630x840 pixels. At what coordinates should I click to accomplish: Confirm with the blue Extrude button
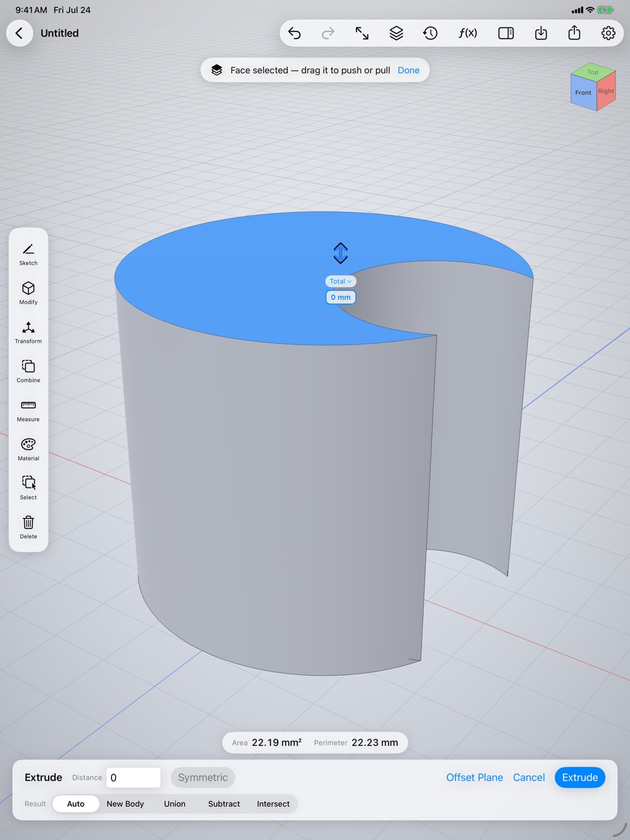(x=580, y=778)
